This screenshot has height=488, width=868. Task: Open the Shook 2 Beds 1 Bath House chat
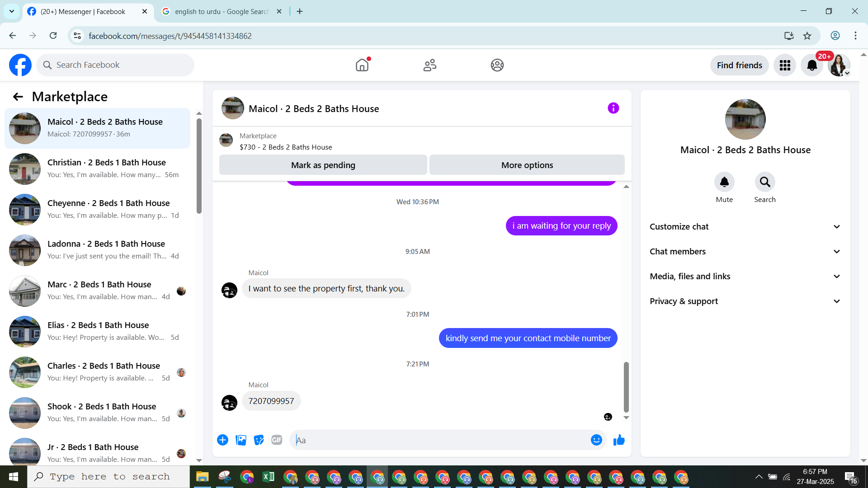[97, 413]
